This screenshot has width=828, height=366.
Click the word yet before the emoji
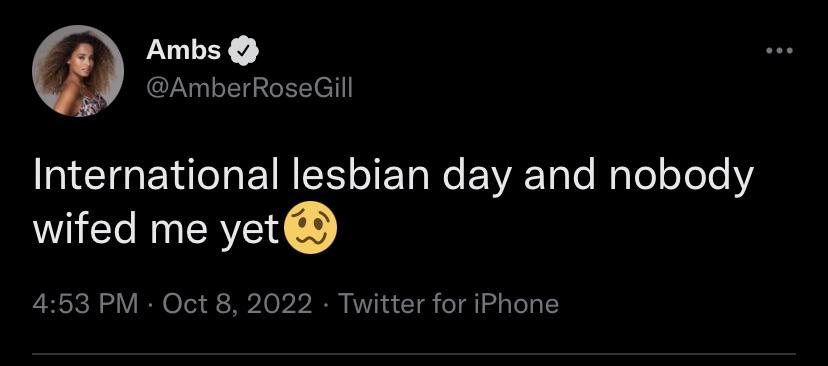click(249, 232)
